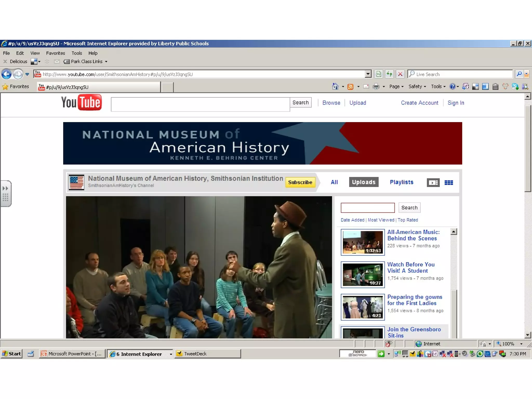532x399 pixels.
Task: Click the Preparing the gowns video thumbnail
Action: pos(362,307)
